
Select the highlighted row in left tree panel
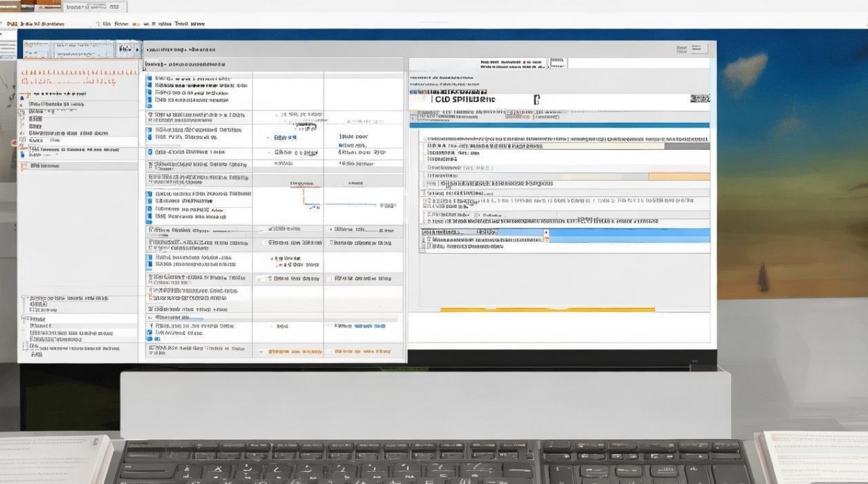pyautogui.click(x=77, y=141)
